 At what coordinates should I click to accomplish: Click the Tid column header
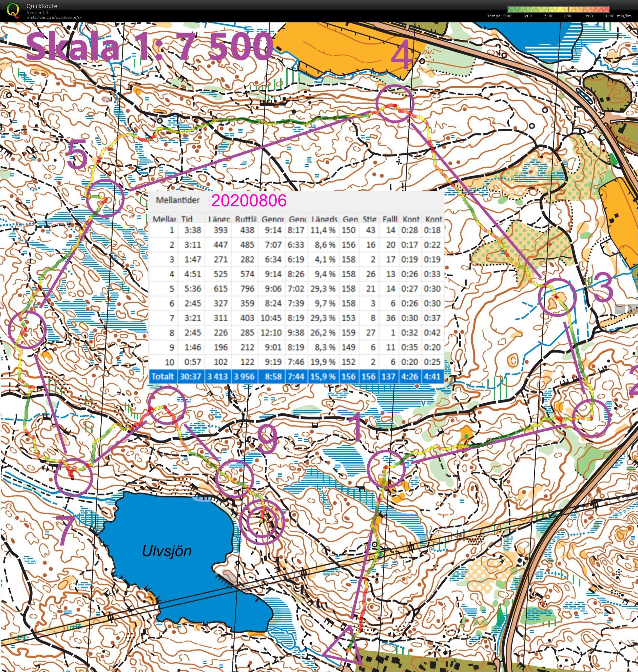187,219
